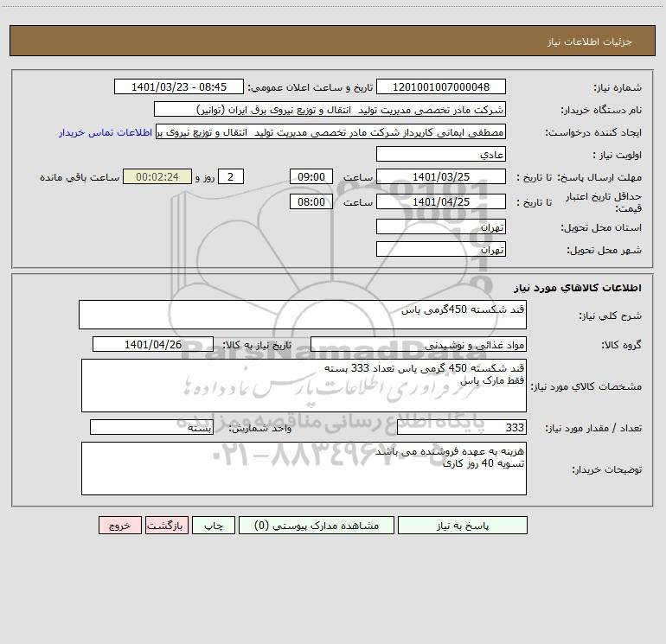The height and width of the screenshot is (644, 666).
Task: Click the جزئیات اطلاعات نیاز header title
Action: [590, 41]
